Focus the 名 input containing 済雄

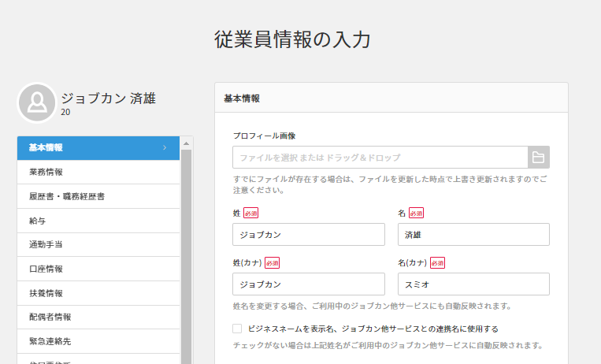473,234
